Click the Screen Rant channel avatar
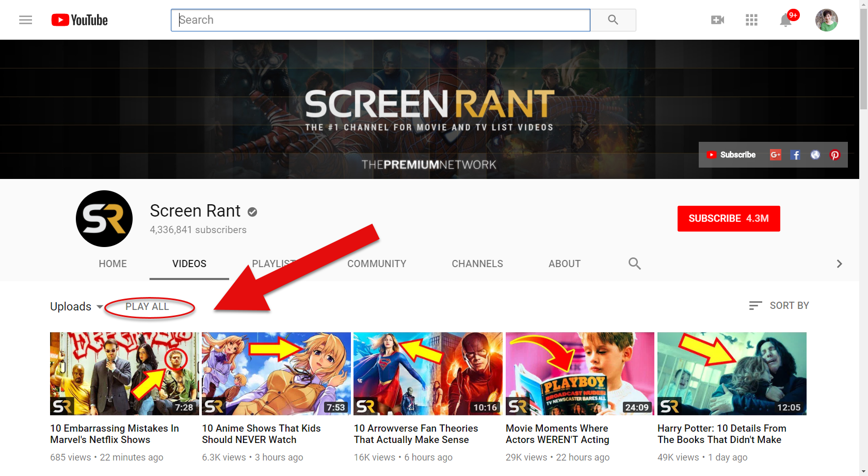Screen dimensions: 868x476 click(104, 219)
